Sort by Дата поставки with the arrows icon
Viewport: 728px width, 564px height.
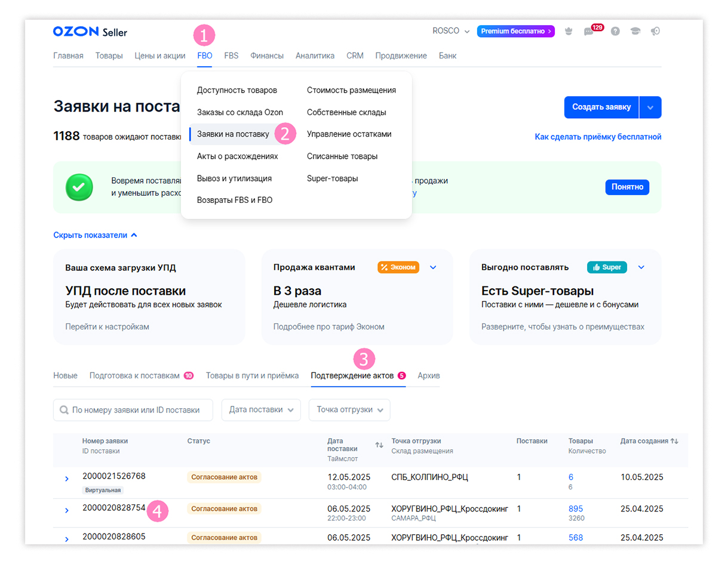tap(379, 445)
